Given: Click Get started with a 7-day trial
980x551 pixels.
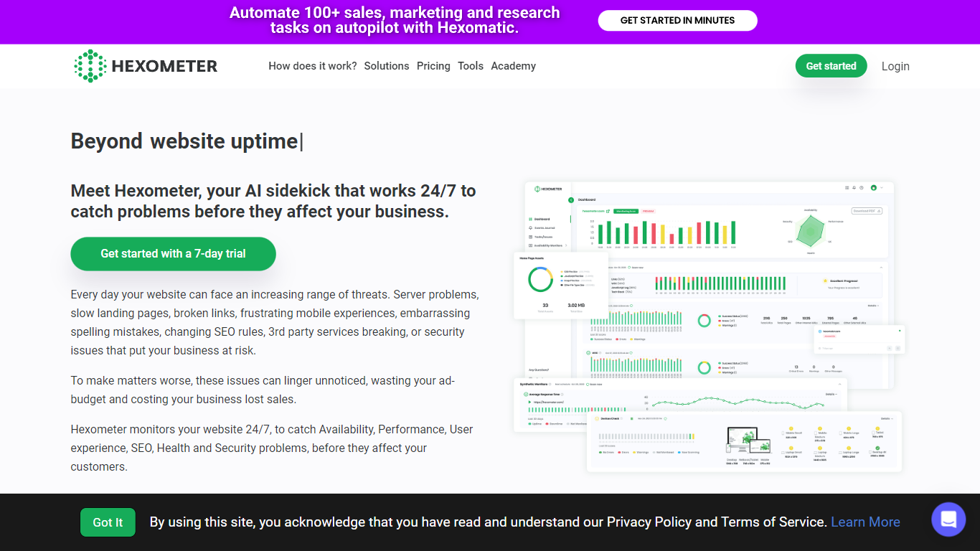Looking at the screenshot, I should coord(173,254).
